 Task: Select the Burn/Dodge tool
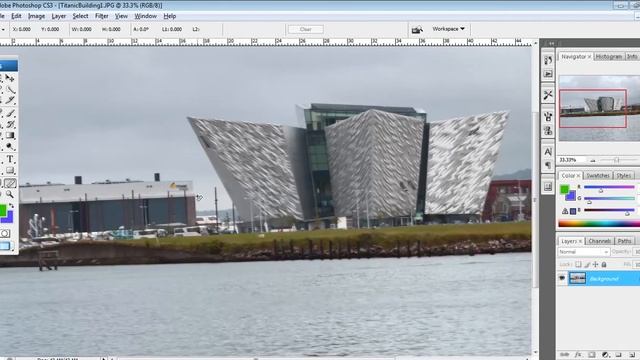[10, 147]
